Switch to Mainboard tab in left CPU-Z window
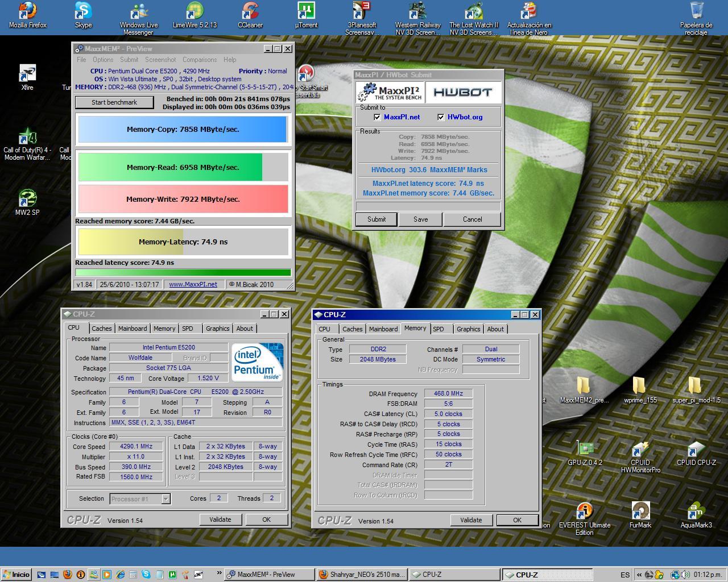Screen dimensions: 728x582 pyautogui.click(x=133, y=329)
